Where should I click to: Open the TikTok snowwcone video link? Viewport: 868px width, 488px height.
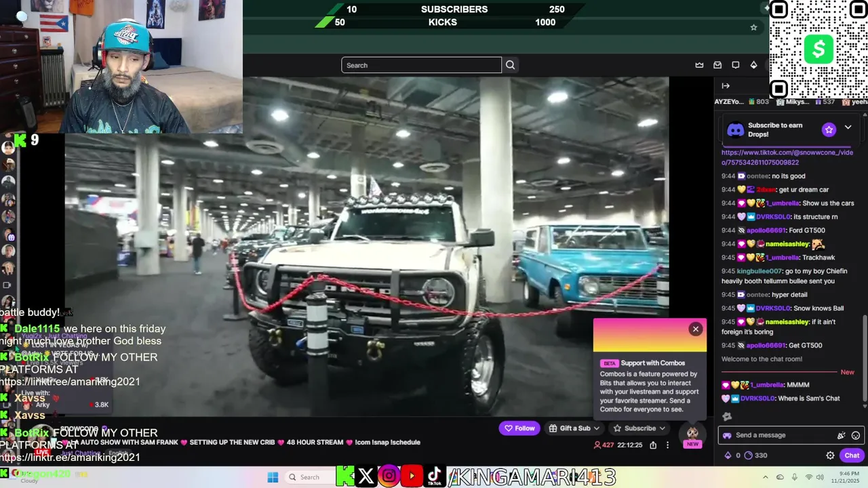(787, 157)
